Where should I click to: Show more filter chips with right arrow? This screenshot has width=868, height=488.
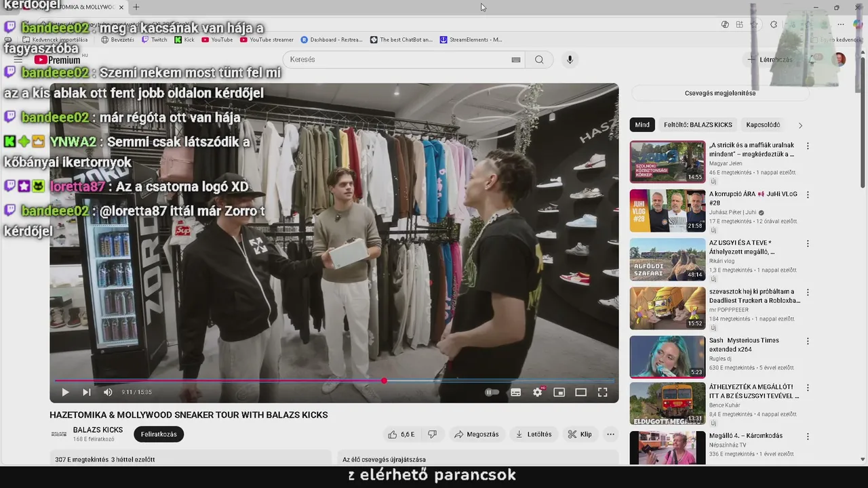pos(800,125)
